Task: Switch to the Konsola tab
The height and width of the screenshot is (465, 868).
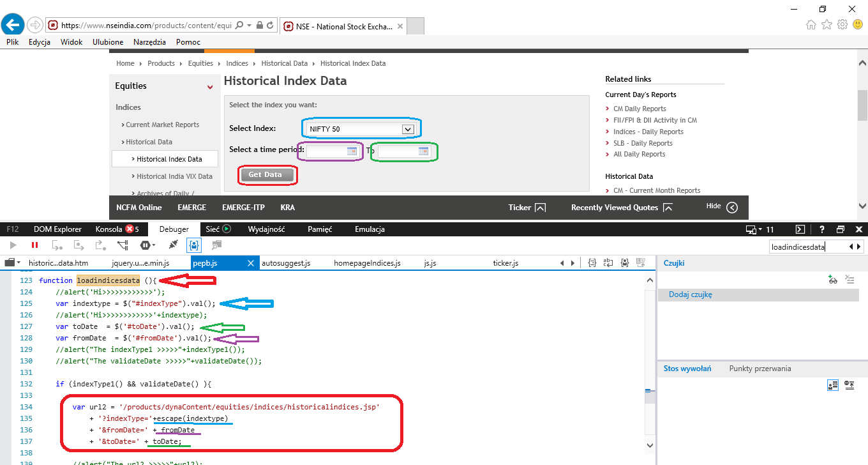Action: point(108,229)
